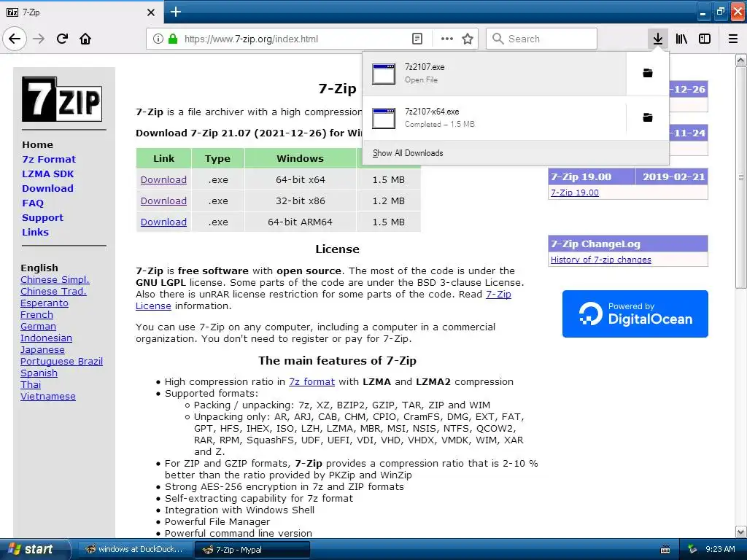Open a new tab with plus button
This screenshot has height=560, width=747.
[x=176, y=12]
